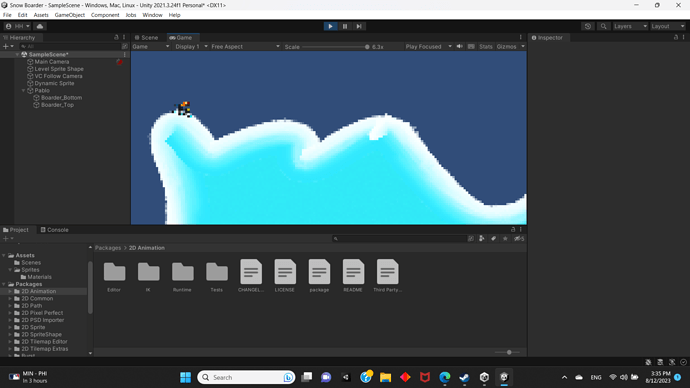Open the File menu
Image resolution: width=690 pixels, height=388 pixels.
pos(7,15)
